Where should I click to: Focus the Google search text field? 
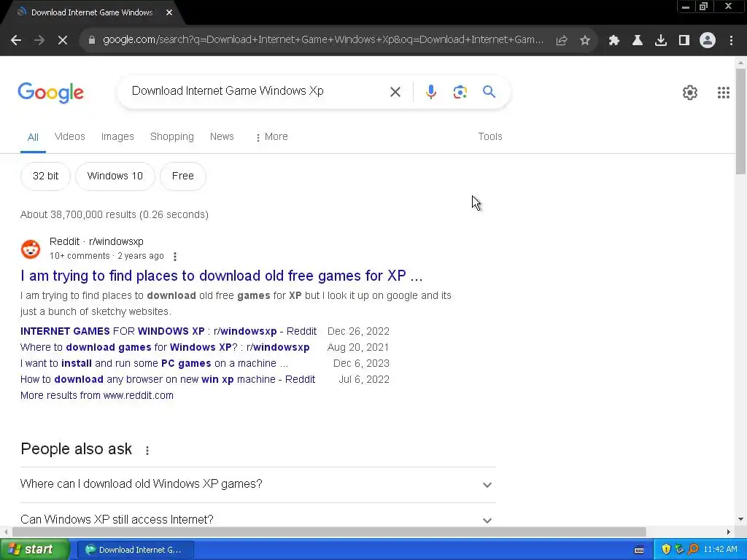(x=258, y=91)
